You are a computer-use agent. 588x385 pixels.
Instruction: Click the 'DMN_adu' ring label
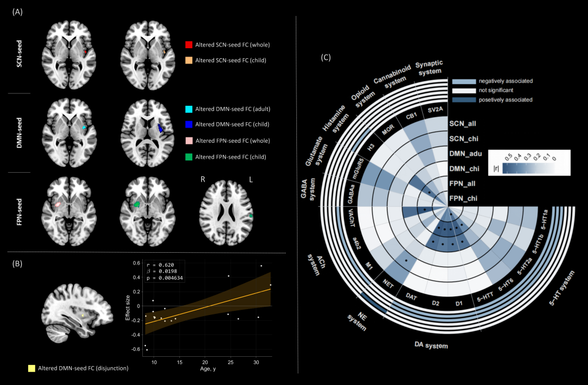click(465, 153)
